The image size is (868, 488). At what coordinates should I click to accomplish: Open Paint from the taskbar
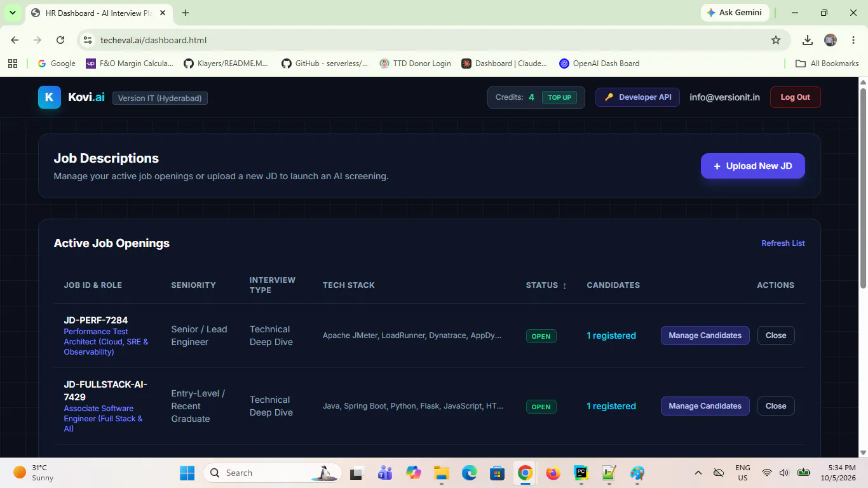(x=637, y=473)
